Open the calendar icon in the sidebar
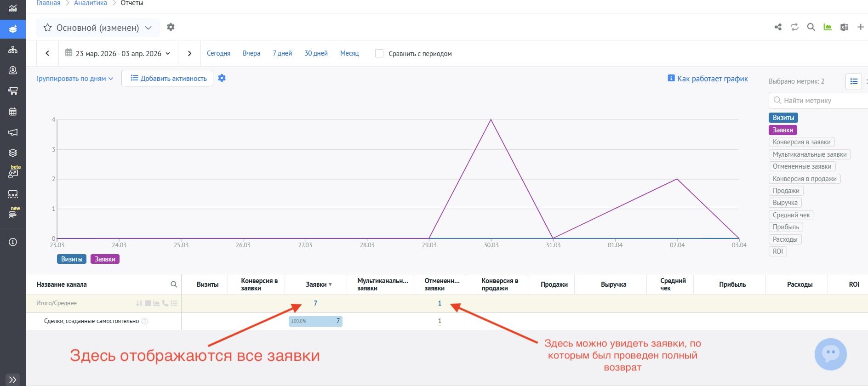This screenshot has height=386, width=868. tap(13, 111)
